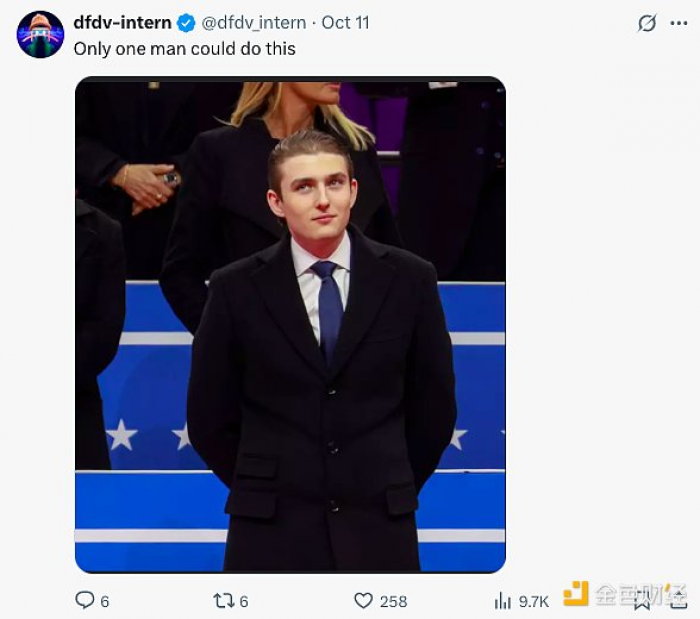
Task: Click the tweet text 'Only one man could do this'
Action: (x=185, y=48)
